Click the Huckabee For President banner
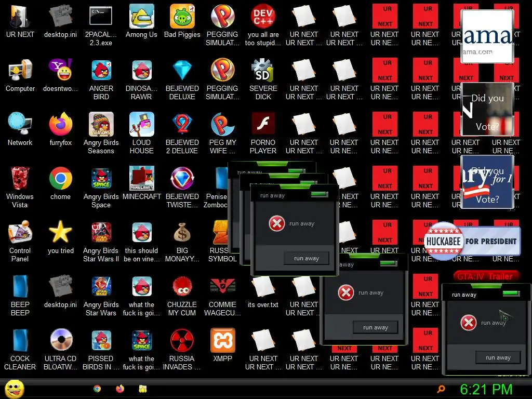This screenshot has width=532, height=399. point(472,241)
